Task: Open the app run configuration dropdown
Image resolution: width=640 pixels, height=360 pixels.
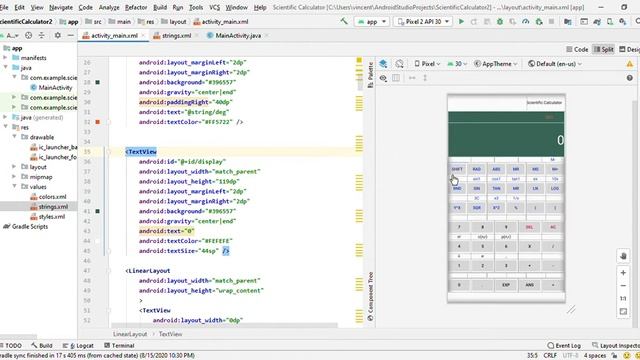Action: pos(371,21)
